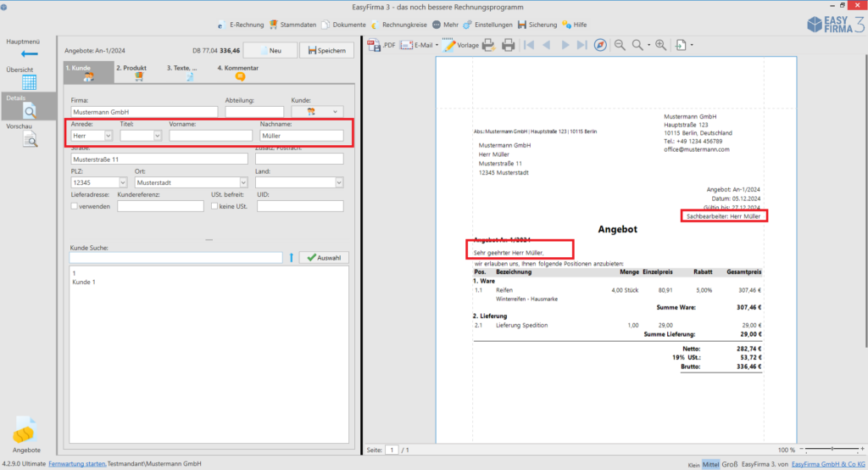This screenshot has height=470, width=868.
Task: Select the Details view in the sidebar
Action: [29, 106]
